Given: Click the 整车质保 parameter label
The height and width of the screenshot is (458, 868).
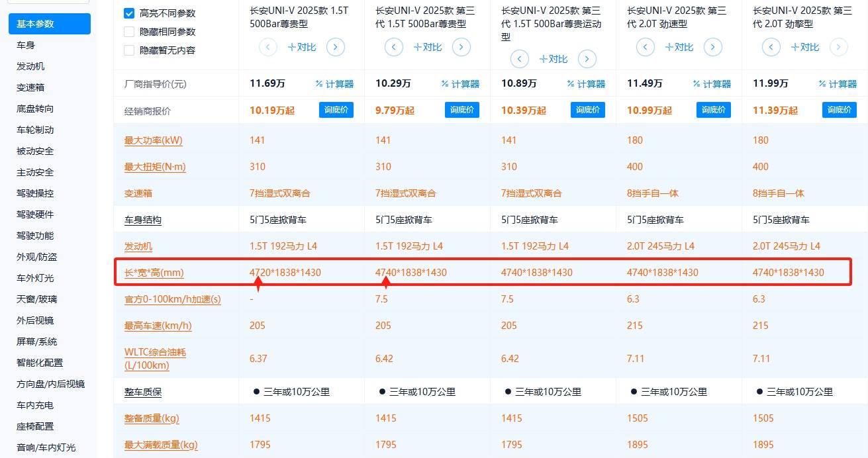Looking at the screenshot, I should (x=143, y=392).
